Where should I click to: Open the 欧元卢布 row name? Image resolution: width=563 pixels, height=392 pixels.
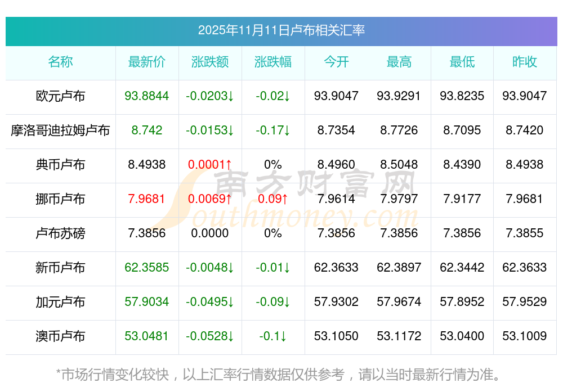60,96
